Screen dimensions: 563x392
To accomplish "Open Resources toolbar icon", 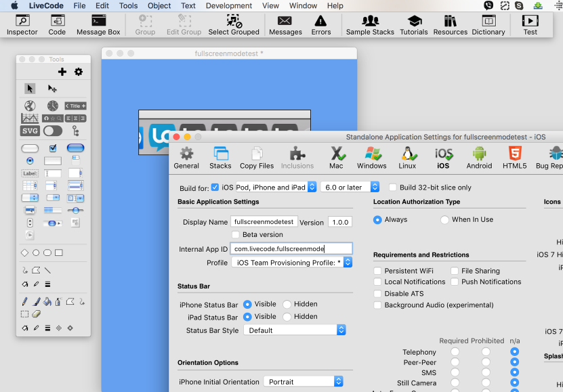I will coord(451,25).
